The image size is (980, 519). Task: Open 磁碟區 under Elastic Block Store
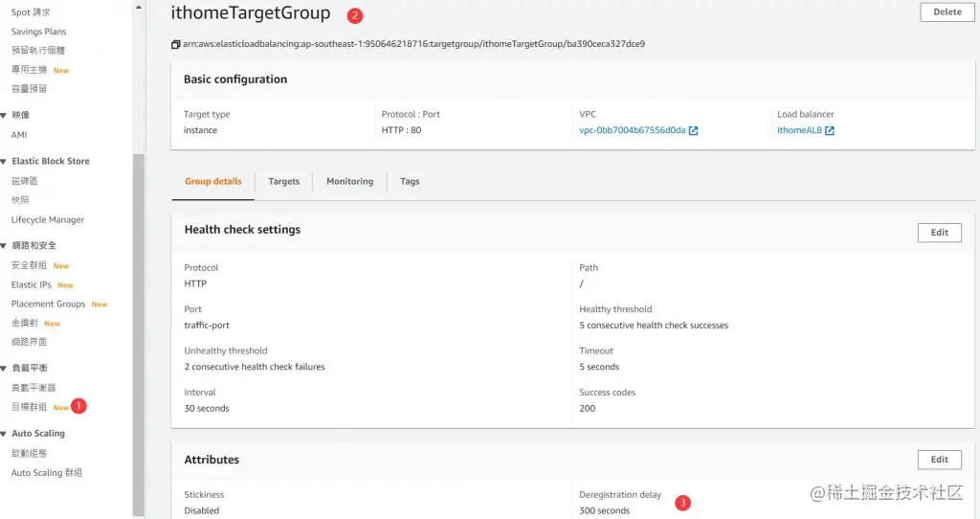coord(24,181)
